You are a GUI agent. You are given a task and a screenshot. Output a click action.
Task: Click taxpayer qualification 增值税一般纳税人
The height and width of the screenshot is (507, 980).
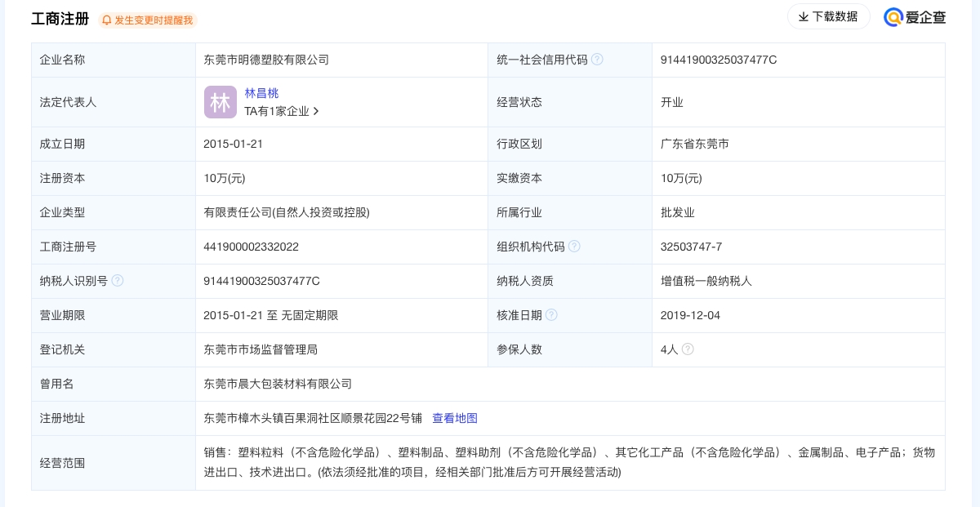click(706, 281)
